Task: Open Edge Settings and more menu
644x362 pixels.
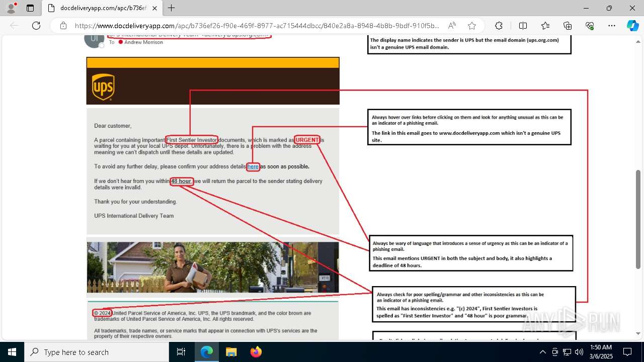Action: tap(612, 26)
